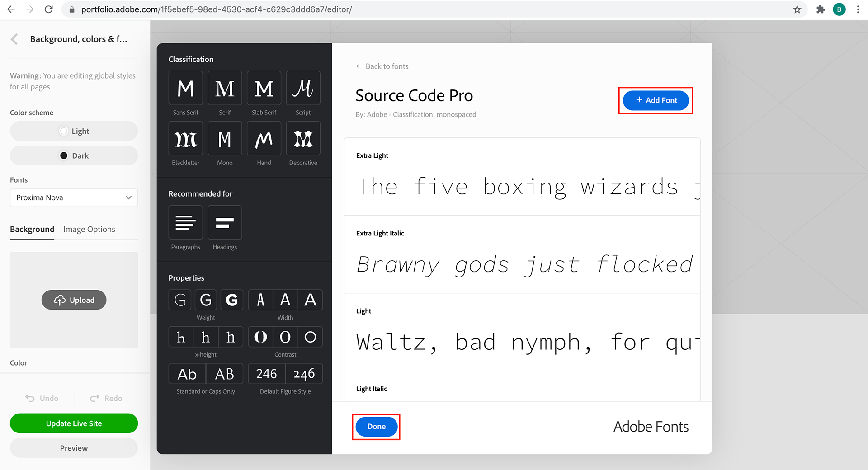Switch to the Image Options tab
Image resolution: width=868 pixels, height=470 pixels.
[89, 229]
